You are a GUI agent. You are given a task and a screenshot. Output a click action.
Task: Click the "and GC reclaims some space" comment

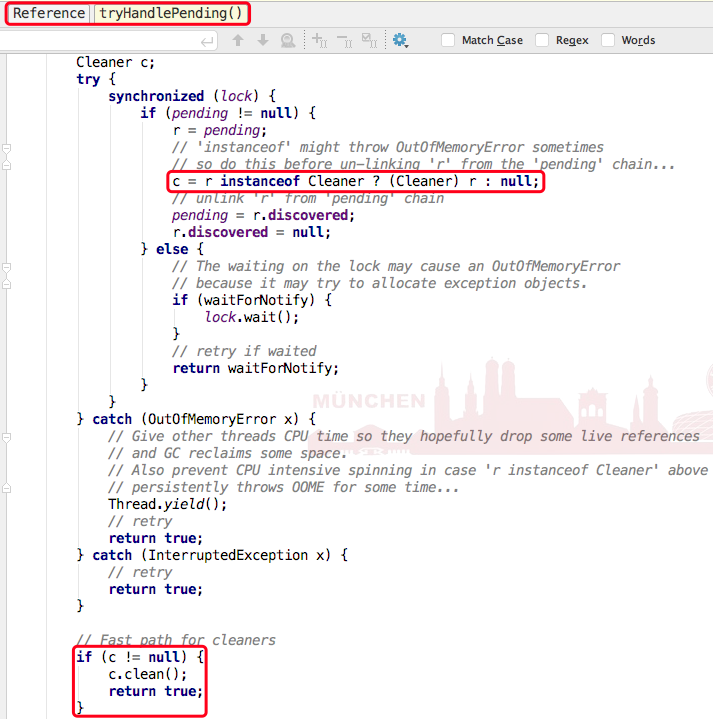point(227,453)
